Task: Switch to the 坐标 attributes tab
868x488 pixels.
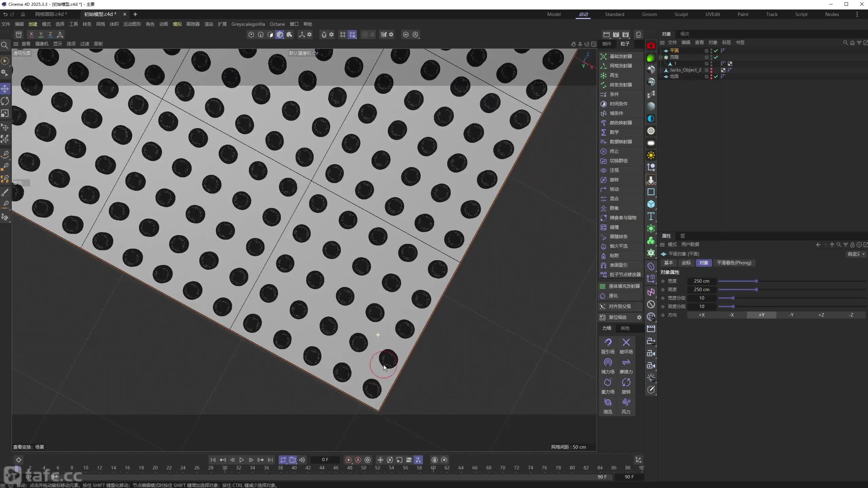Action: [x=686, y=263]
